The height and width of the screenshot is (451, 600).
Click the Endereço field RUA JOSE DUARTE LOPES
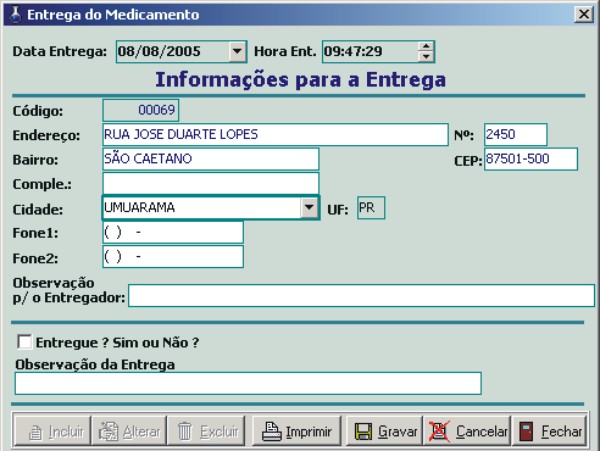point(275,134)
